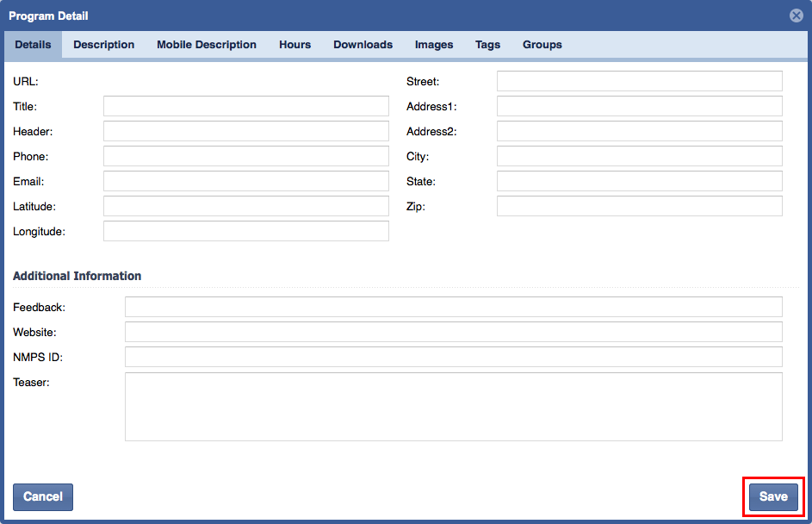Viewport: 812px width, 524px height.
Task: Select the Hours tab
Action: [294, 45]
